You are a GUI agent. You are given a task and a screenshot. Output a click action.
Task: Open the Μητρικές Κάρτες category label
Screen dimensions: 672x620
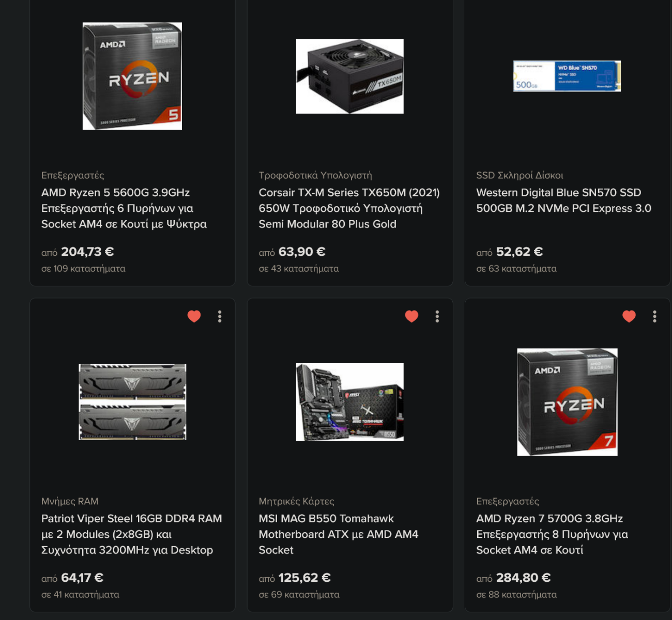[296, 501]
